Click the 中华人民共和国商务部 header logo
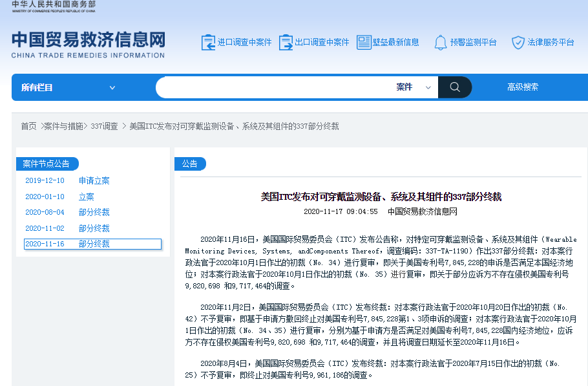The width and height of the screenshot is (588, 386). [x=54, y=6]
